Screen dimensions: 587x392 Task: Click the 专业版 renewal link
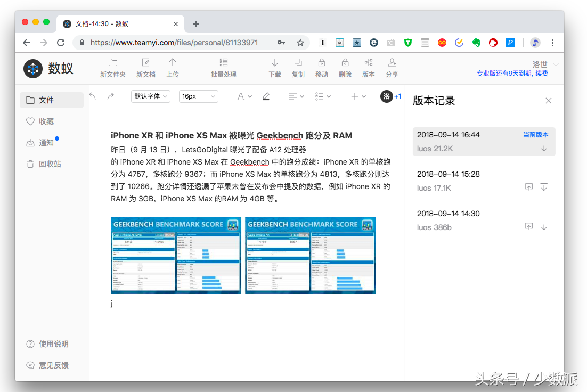tap(512, 73)
